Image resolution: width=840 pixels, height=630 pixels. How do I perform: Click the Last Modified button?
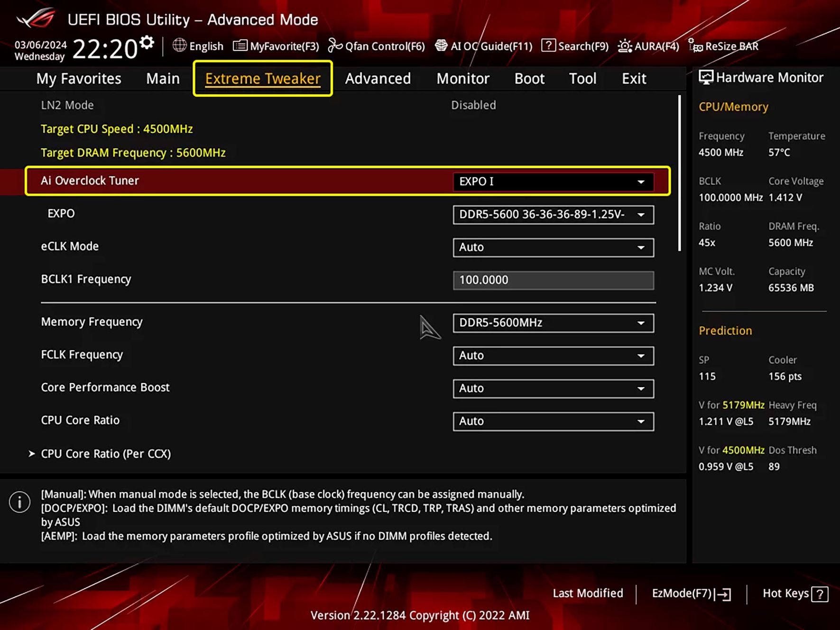coord(588,593)
